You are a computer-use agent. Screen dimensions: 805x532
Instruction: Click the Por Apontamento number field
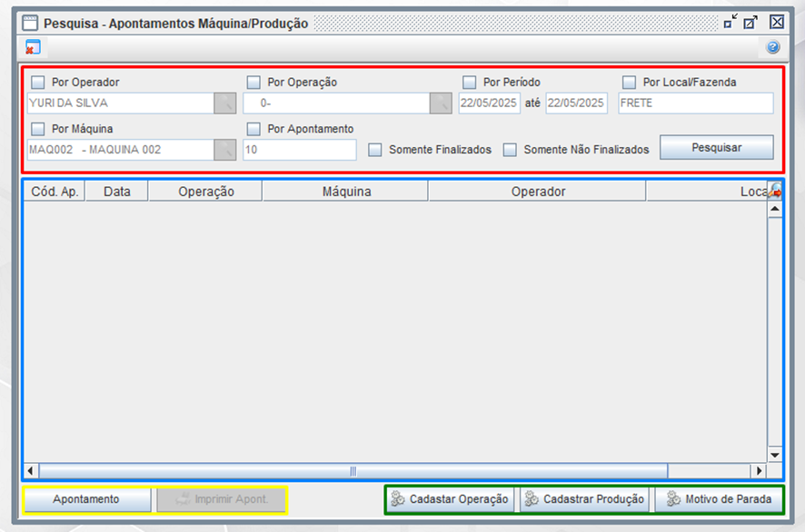(299, 150)
